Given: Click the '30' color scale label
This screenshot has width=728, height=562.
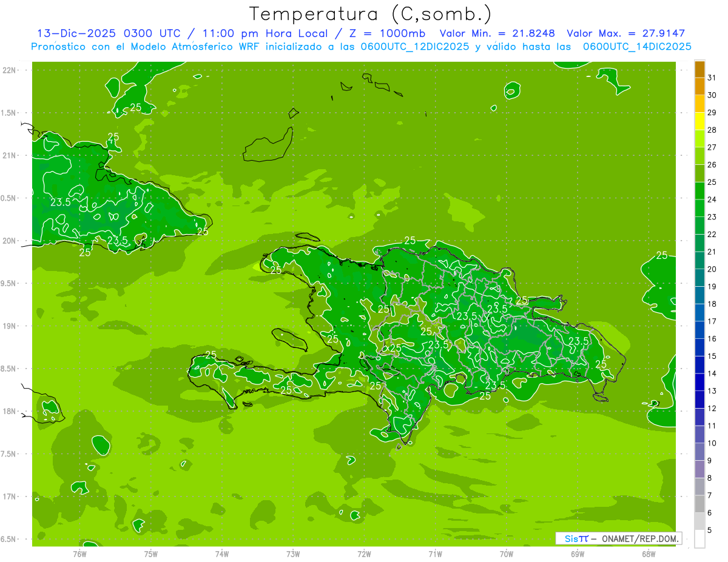Looking at the screenshot, I should [712, 95].
